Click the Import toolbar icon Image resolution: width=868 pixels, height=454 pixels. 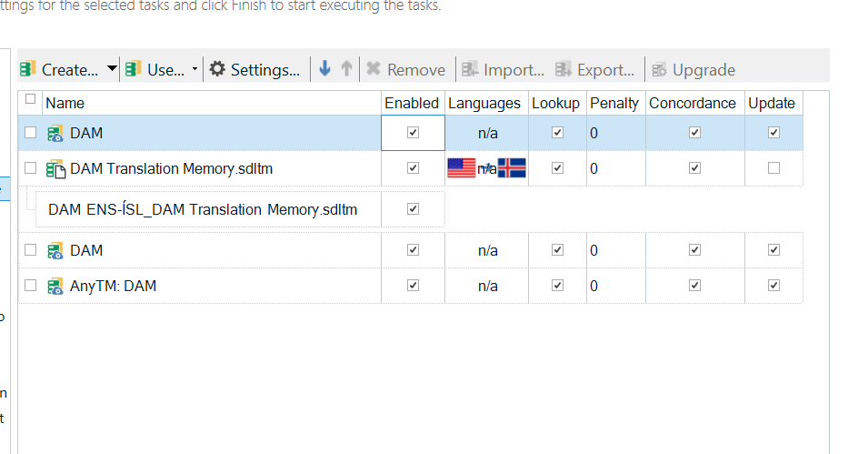click(470, 69)
